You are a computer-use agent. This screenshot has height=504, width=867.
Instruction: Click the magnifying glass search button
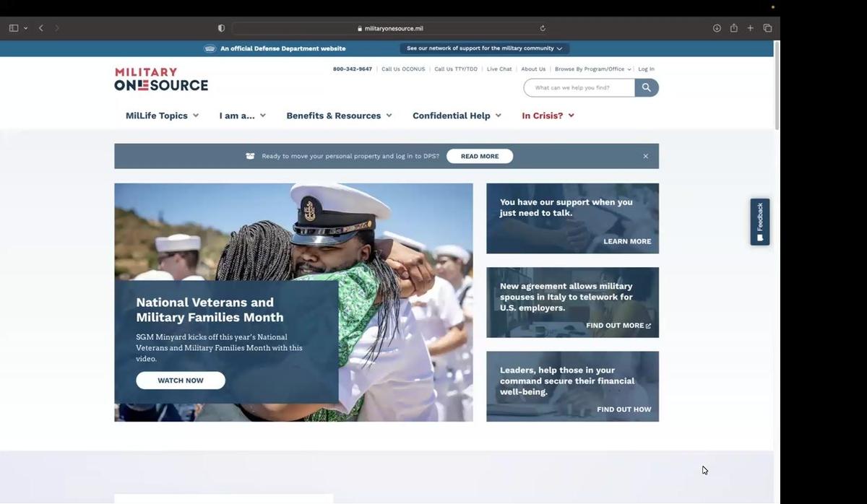[646, 87]
